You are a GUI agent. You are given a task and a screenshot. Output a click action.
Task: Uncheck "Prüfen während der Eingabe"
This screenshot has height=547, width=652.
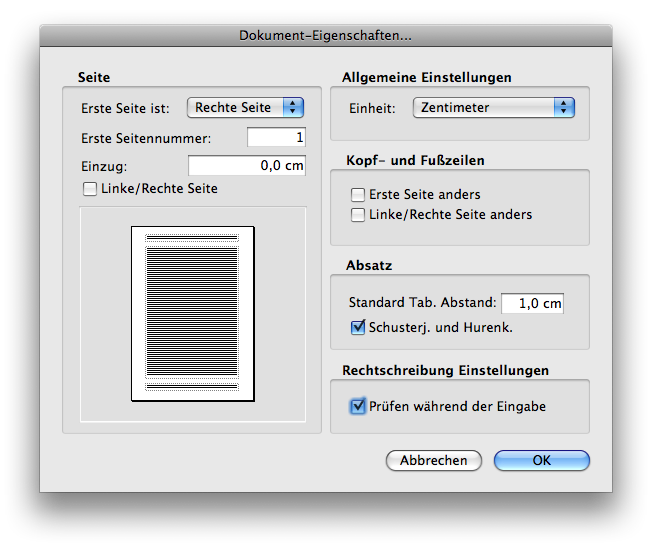[358, 406]
